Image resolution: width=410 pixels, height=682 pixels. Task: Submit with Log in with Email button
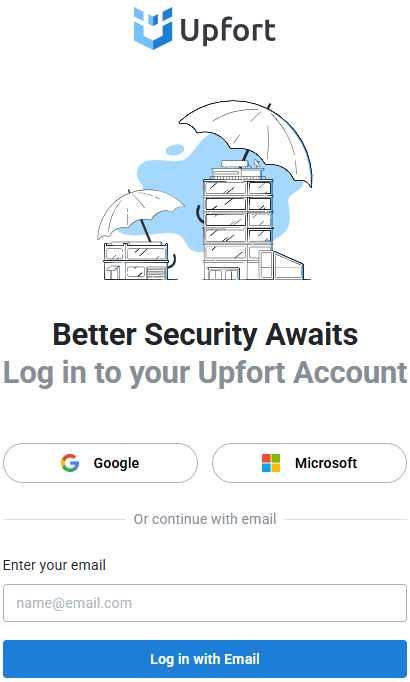(x=205, y=659)
